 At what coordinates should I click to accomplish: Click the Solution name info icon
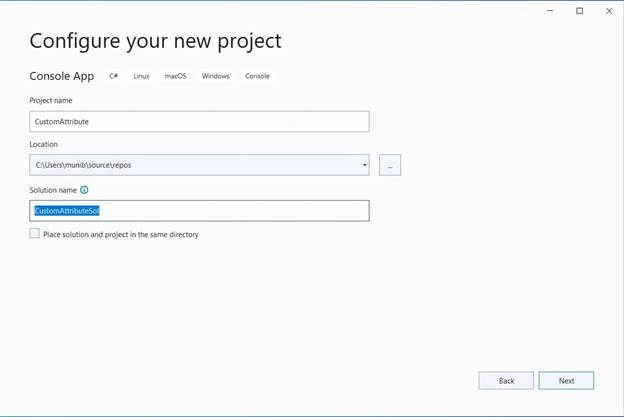tap(84, 190)
